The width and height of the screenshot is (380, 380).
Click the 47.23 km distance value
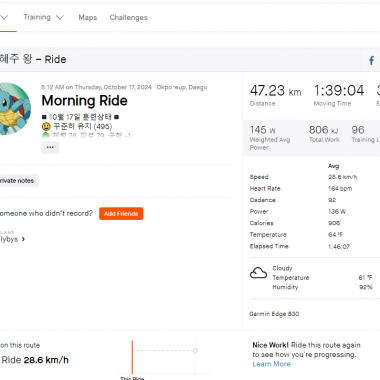pos(275,91)
